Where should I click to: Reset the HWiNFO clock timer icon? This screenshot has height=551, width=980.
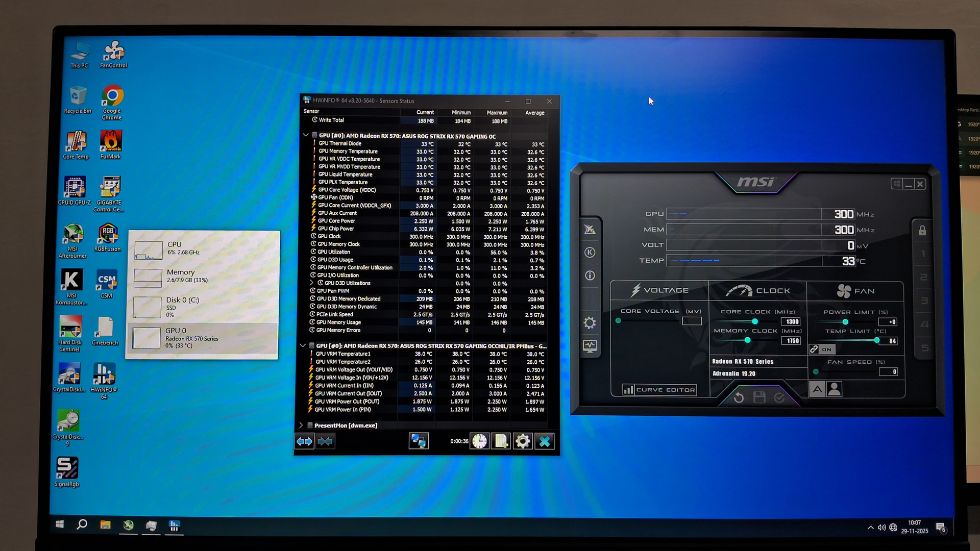(479, 441)
